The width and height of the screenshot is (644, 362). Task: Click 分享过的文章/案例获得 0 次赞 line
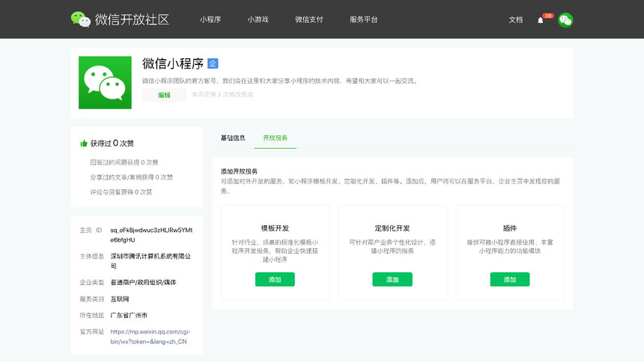click(x=132, y=177)
